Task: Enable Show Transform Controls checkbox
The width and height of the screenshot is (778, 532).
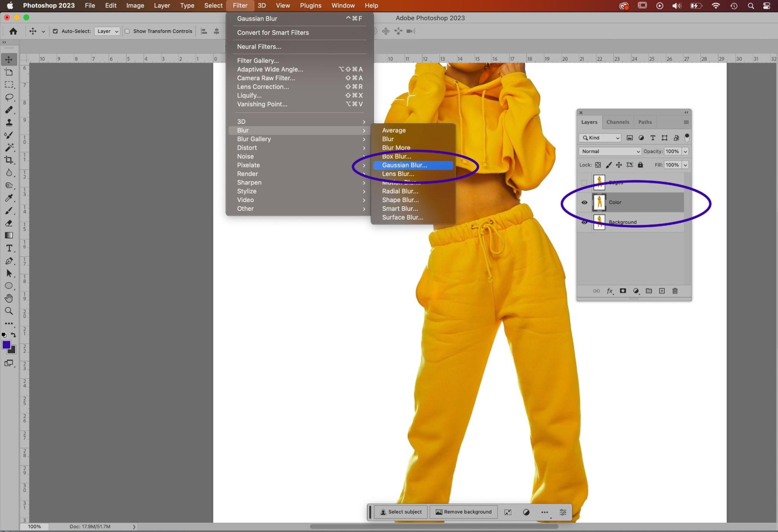Action: pos(127,31)
